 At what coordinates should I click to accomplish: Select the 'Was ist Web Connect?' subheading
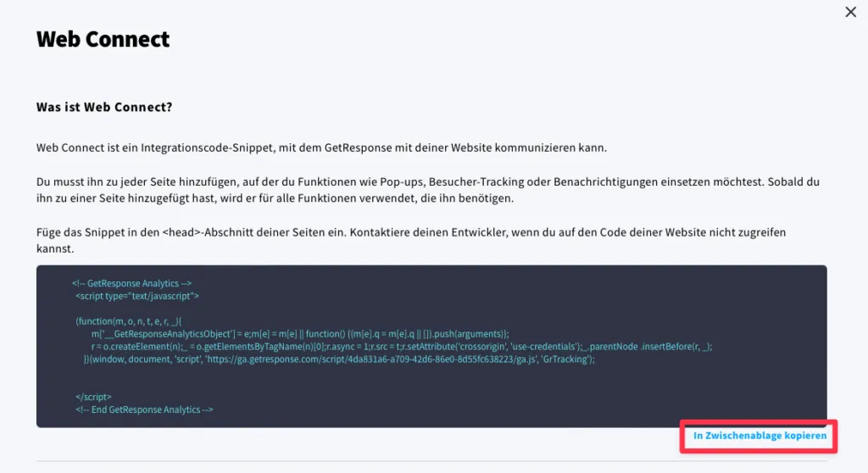coord(104,107)
